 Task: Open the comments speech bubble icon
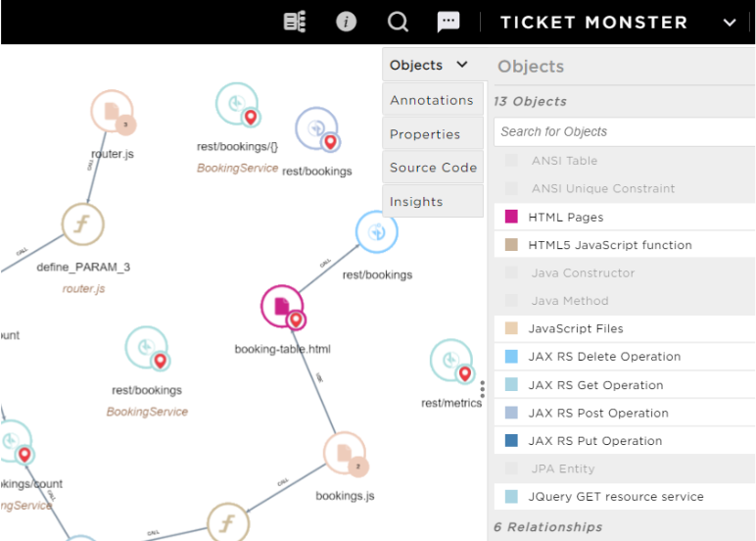449,22
